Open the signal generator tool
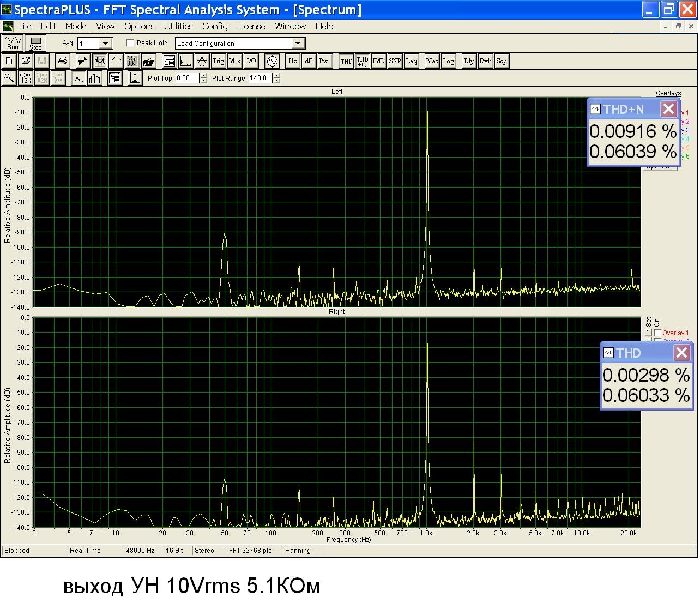The image size is (700, 603). tap(271, 61)
